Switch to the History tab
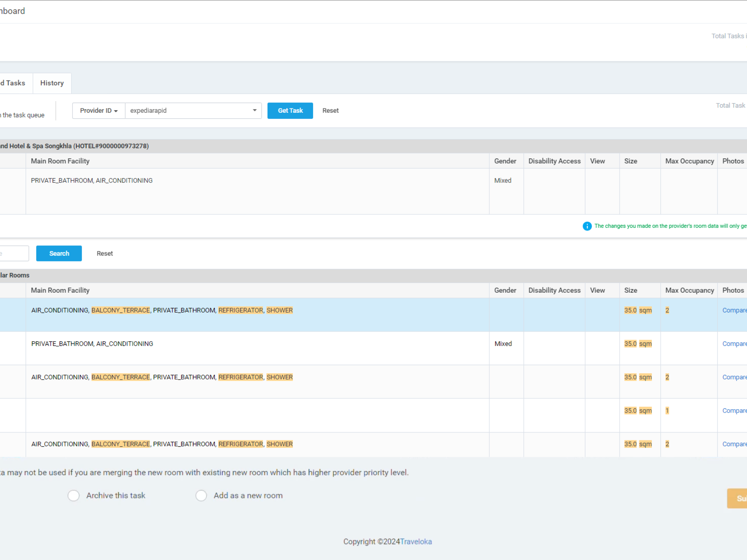The width and height of the screenshot is (747, 560). [52, 83]
